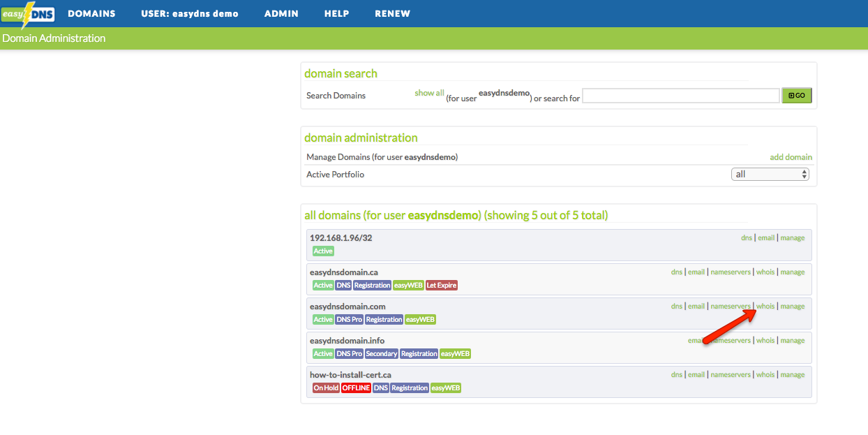868x435 pixels.
Task: Click the easydnsdomain.info domain name
Action: click(x=347, y=341)
